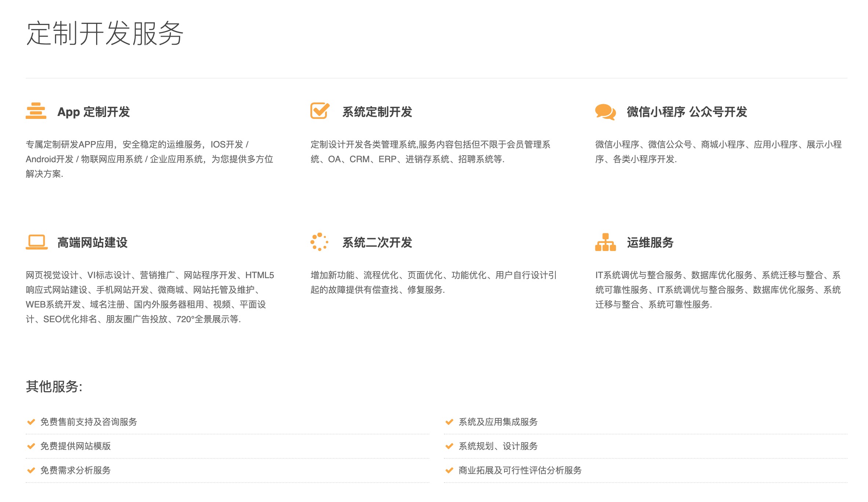This screenshot has width=868, height=502.
Task: Click the 运维服务 heading
Action: pyautogui.click(x=650, y=243)
